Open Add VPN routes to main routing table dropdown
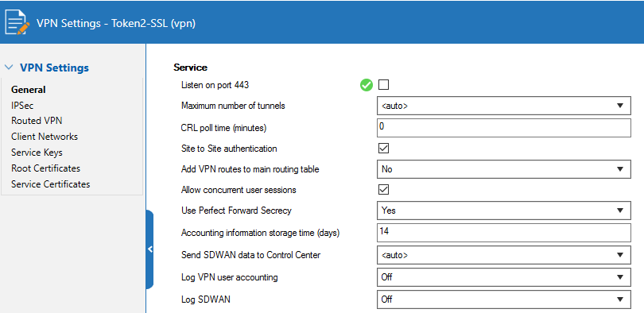The image size is (644, 313). (504, 169)
